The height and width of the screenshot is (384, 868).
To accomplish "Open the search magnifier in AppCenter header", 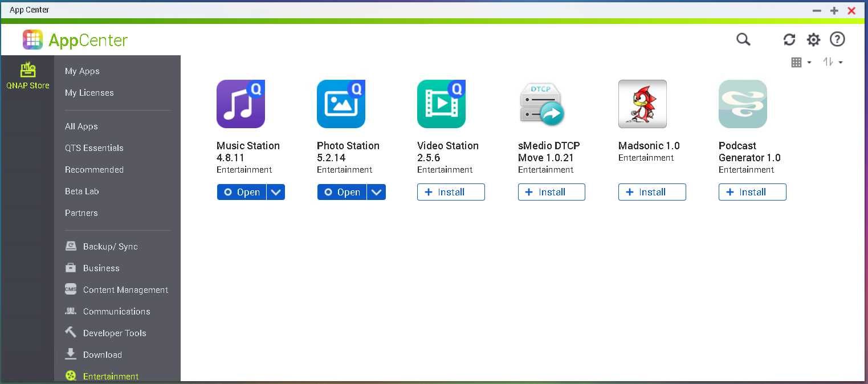I will pos(743,39).
